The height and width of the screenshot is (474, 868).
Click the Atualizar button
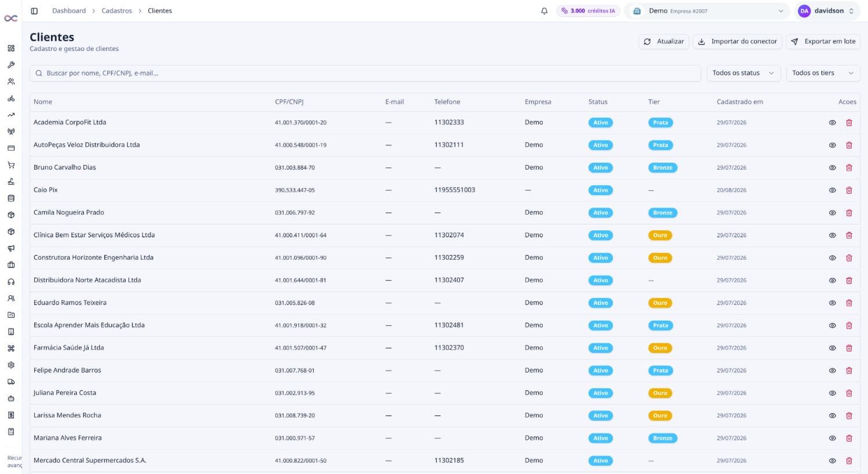(x=664, y=42)
